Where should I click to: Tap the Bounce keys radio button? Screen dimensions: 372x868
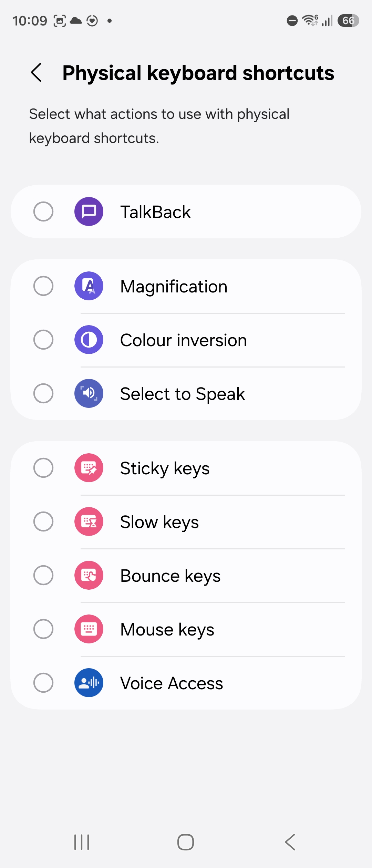43,575
